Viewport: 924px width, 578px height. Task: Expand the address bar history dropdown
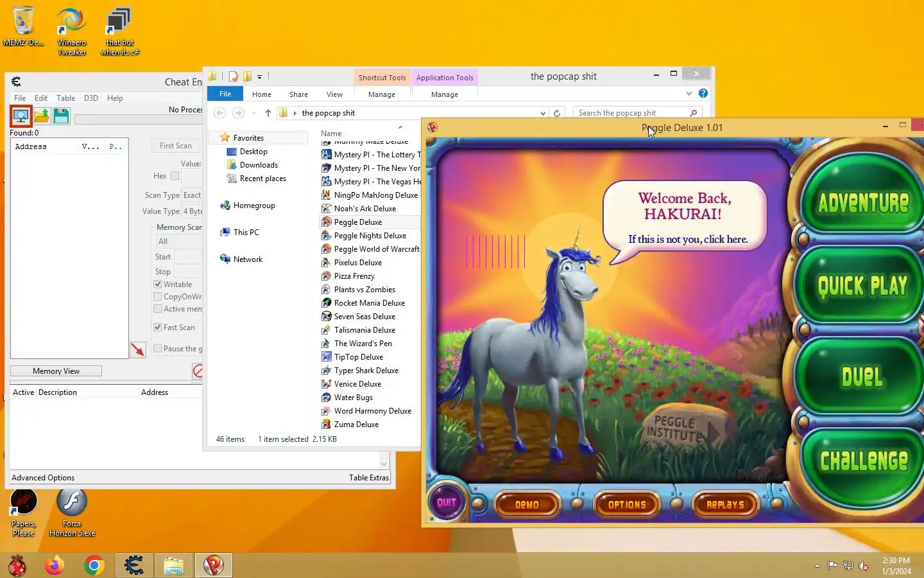pyautogui.click(x=543, y=113)
